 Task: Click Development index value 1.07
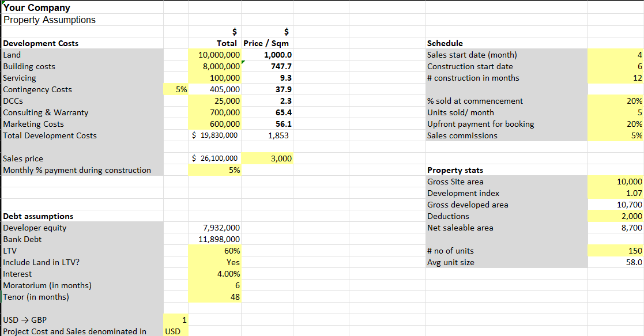click(616, 193)
